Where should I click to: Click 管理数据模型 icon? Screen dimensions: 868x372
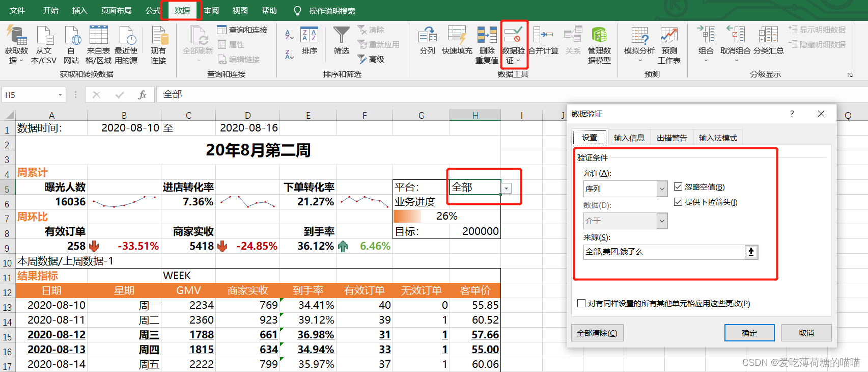(599, 35)
